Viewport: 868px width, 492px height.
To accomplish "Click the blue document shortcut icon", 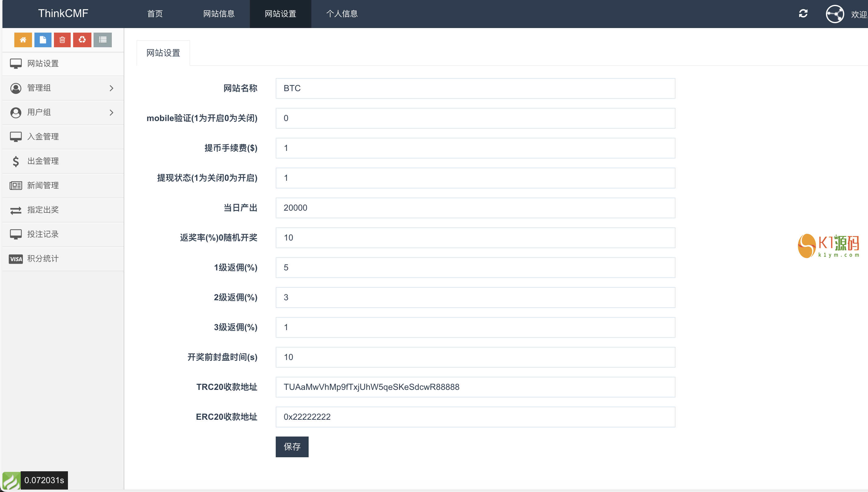I will [43, 40].
